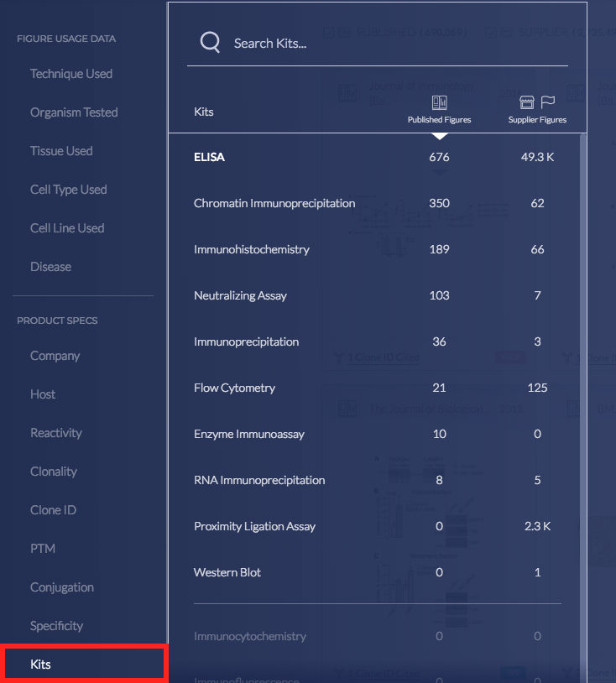Open the Technique Used filter
The height and width of the screenshot is (683, 616).
pyautogui.click(x=71, y=74)
